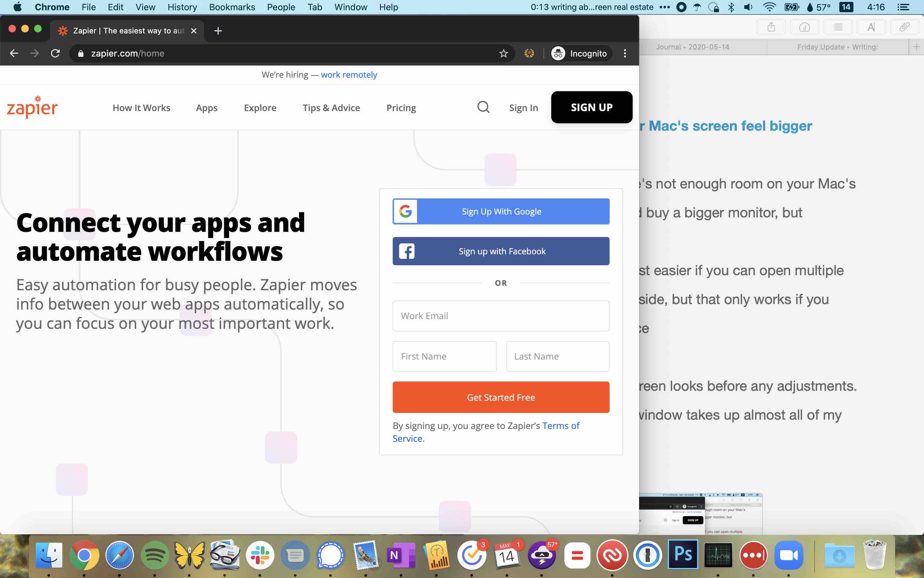Click the First Name field
The image size is (924, 578).
pos(444,356)
